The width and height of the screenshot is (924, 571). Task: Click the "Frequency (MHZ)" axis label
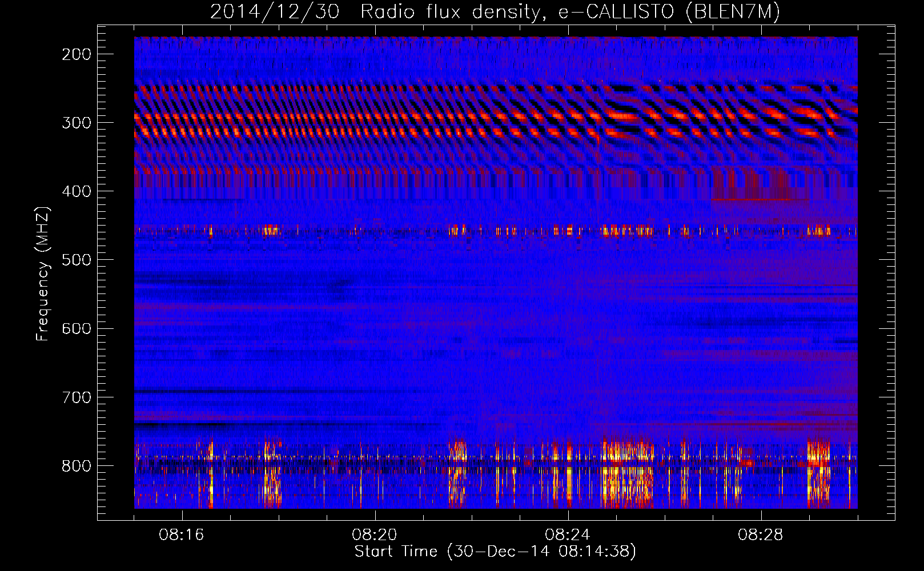coord(43,274)
